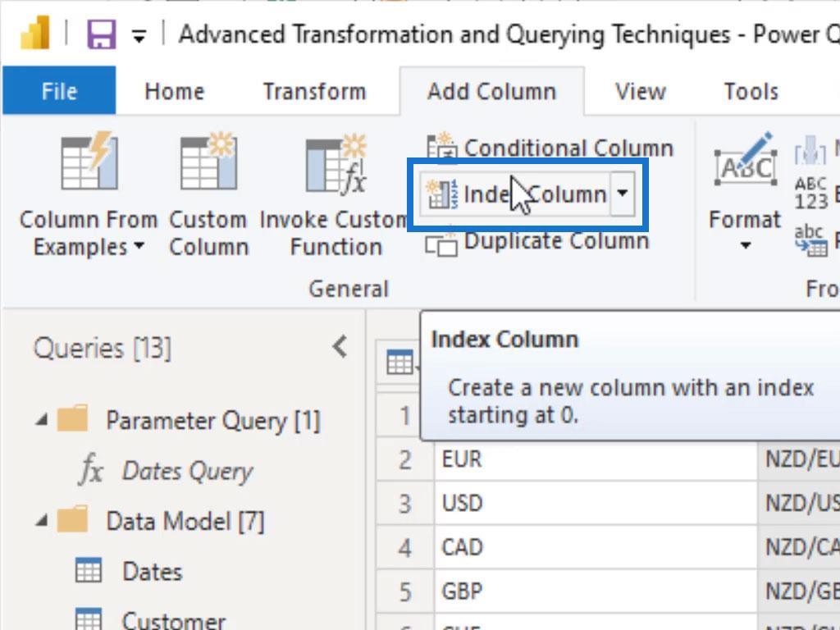Select the Add Column ribbon tab
This screenshot has width=840, height=630.
click(492, 91)
